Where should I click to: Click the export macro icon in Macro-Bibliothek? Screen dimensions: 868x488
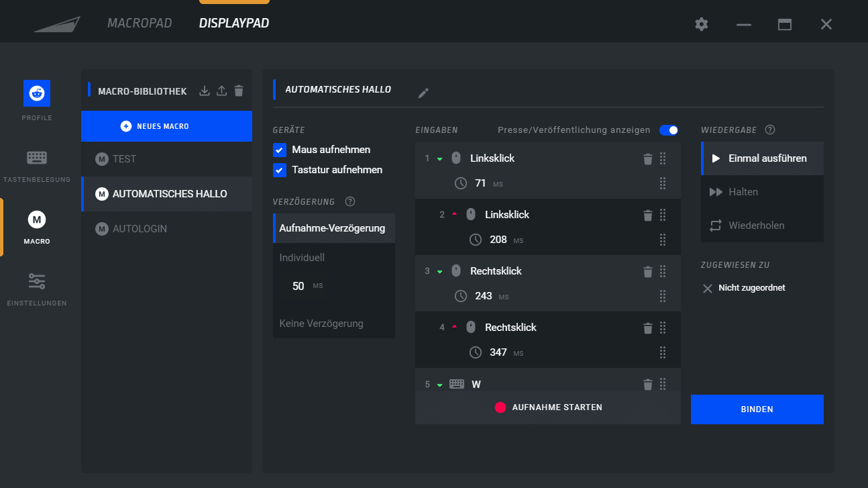222,91
